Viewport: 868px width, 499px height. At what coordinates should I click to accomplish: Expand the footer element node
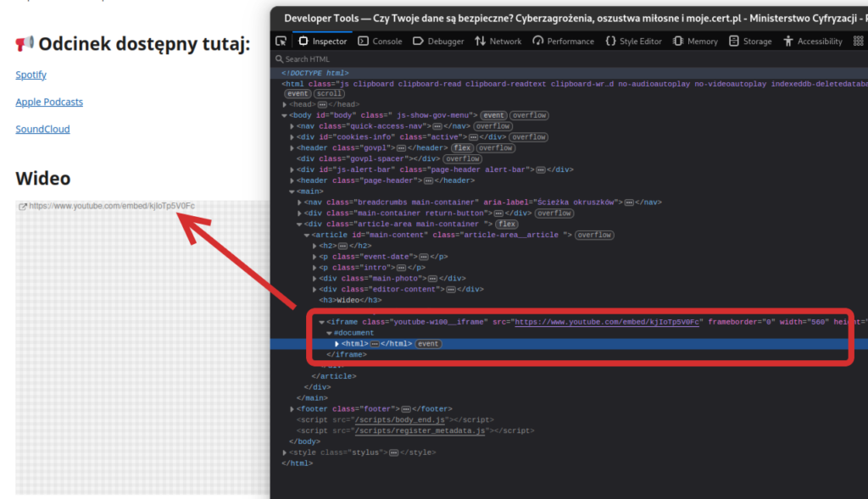292,409
